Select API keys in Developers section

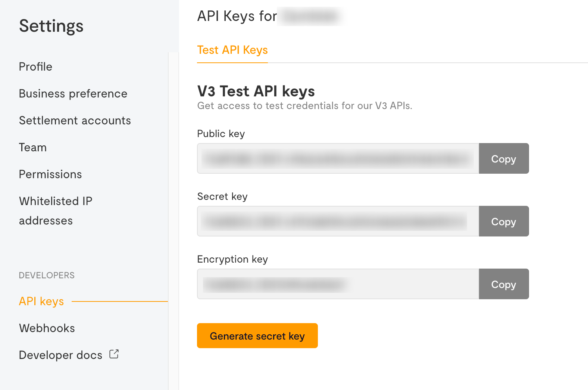[x=41, y=301]
